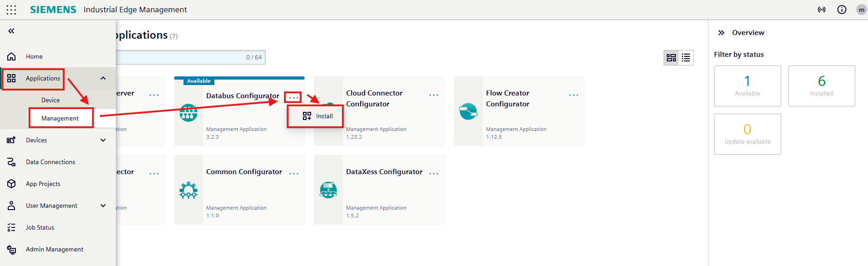Open the Common Configurator title

coord(244,171)
